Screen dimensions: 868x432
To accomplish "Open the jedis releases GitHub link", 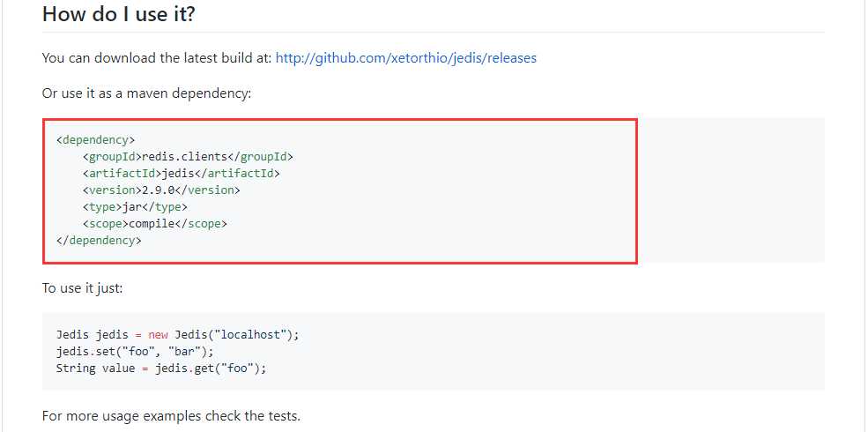I will [405, 58].
